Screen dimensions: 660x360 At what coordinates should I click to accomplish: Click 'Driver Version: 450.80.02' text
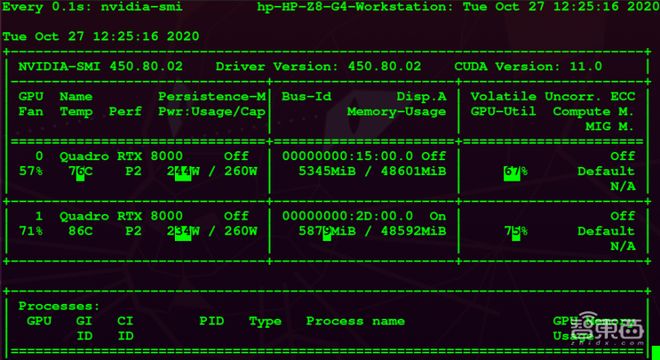coord(318,67)
